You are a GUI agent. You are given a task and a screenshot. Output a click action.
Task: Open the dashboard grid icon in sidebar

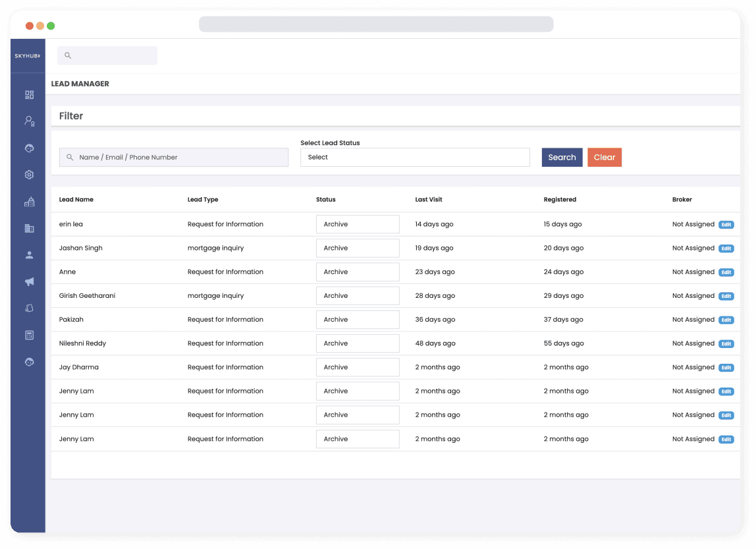[29, 95]
